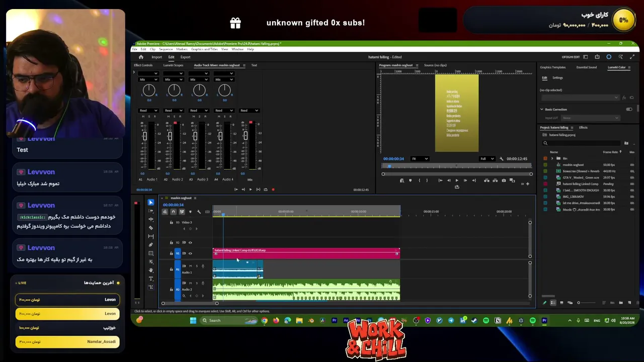This screenshot has height=362, width=644.
Task: Switch to the Import workspace
Action: pos(157,57)
